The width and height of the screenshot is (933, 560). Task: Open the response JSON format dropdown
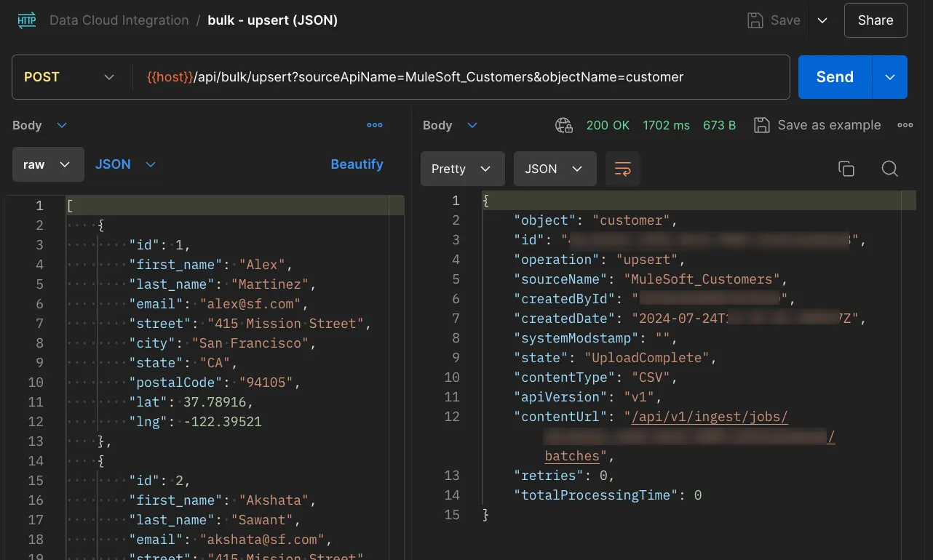[x=555, y=169]
